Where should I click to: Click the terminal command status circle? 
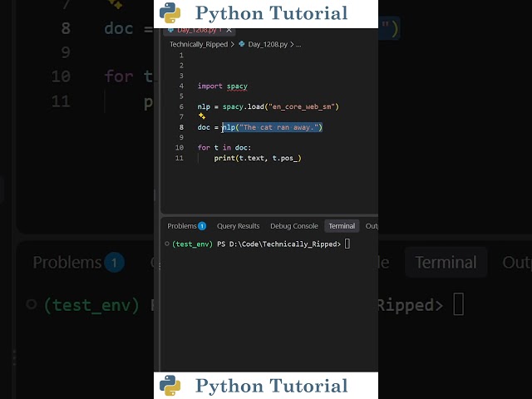pyautogui.click(x=167, y=244)
